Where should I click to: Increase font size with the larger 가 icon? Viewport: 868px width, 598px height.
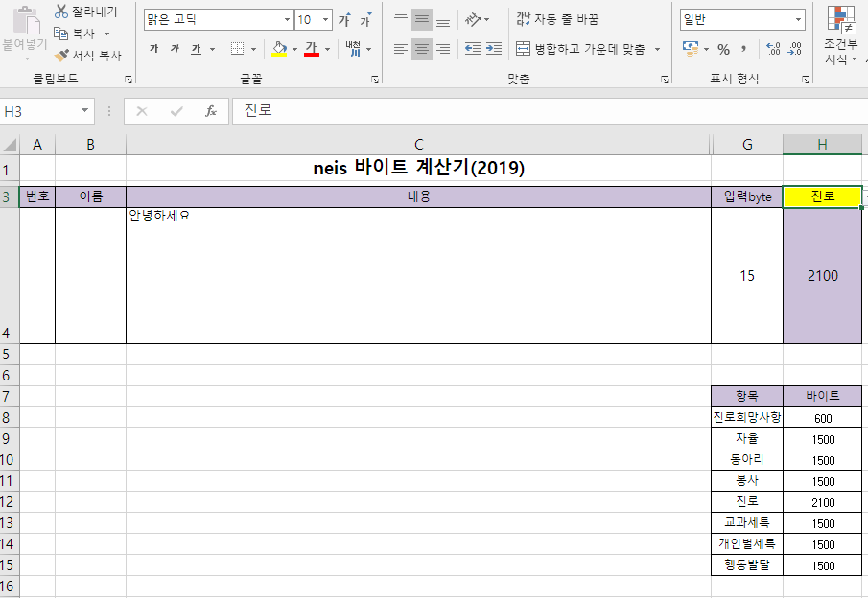coord(345,20)
